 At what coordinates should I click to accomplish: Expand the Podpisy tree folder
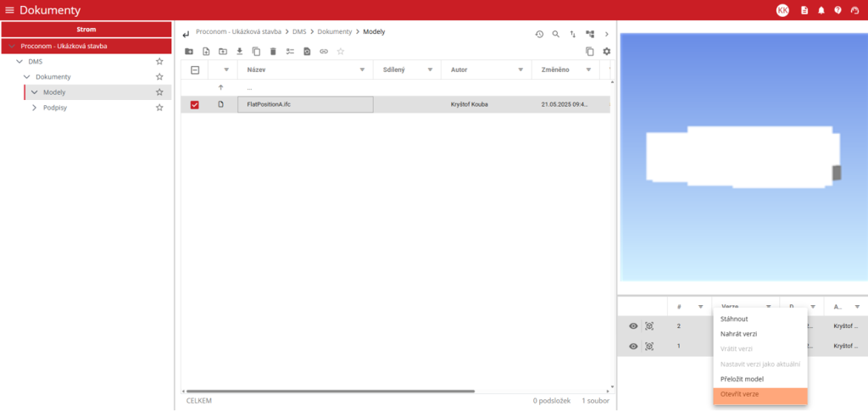pyautogui.click(x=34, y=108)
